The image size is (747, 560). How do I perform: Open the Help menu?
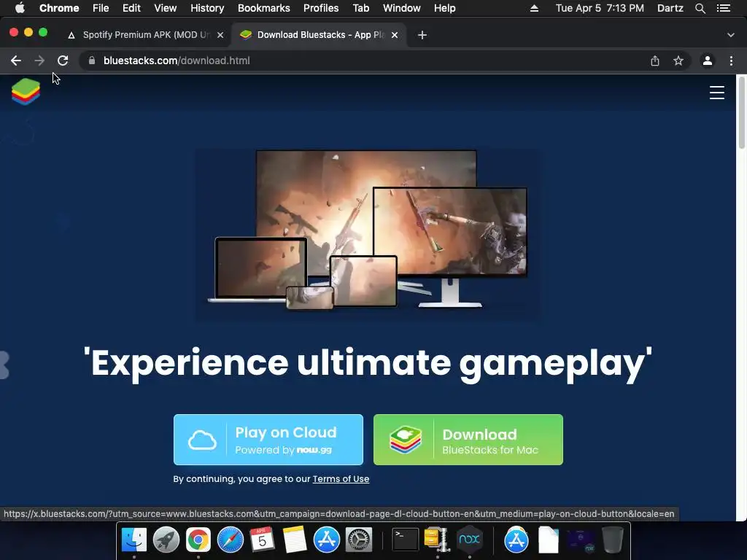pos(444,8)
